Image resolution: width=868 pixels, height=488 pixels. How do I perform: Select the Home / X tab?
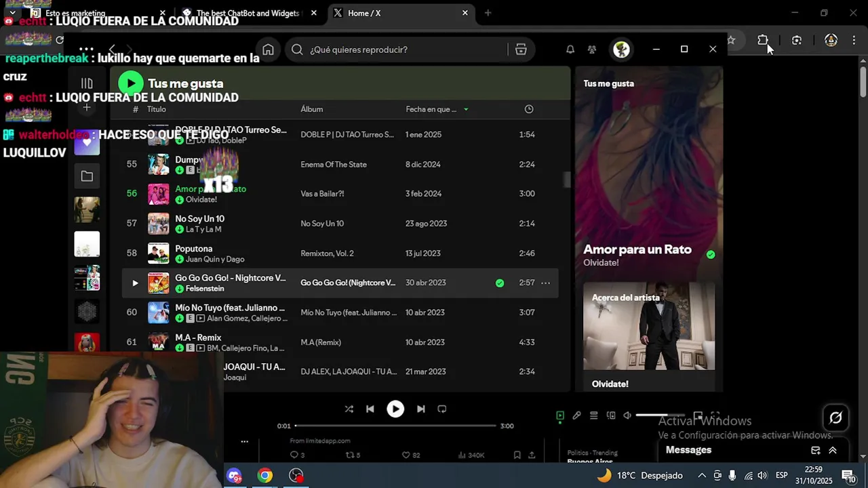400,13
